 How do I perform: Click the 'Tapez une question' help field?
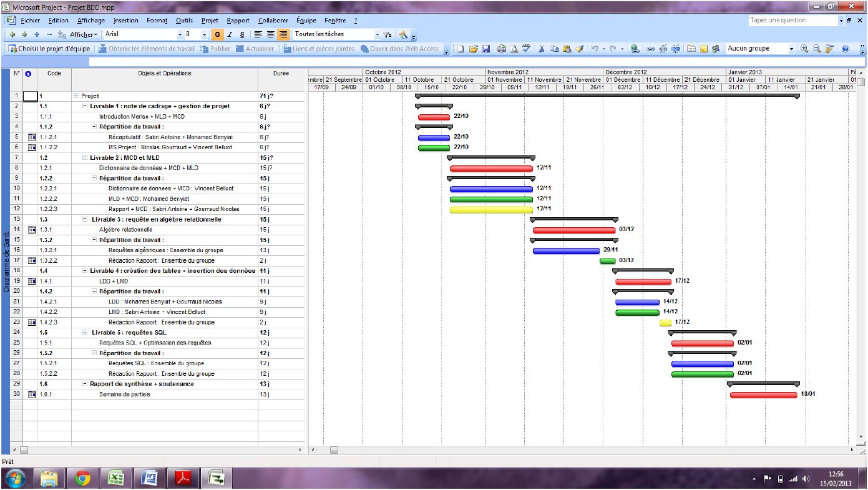(x=791, y=20)
